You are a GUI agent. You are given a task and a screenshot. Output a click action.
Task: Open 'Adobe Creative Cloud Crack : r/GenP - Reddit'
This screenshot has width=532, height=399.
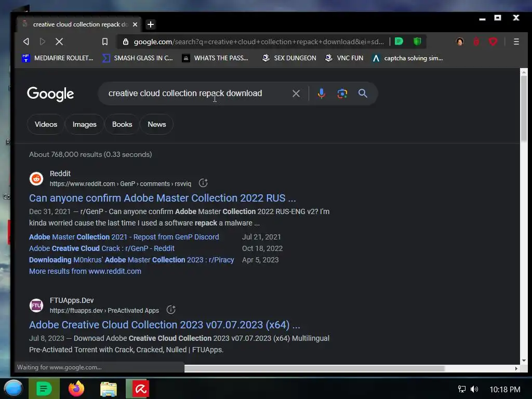[x=102, y=248]
